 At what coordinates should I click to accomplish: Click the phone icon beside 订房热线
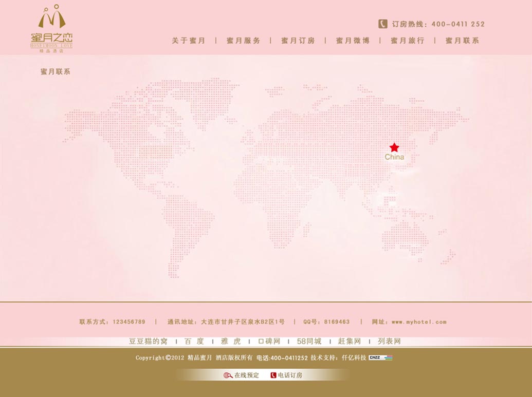click(x=383, y=24)
